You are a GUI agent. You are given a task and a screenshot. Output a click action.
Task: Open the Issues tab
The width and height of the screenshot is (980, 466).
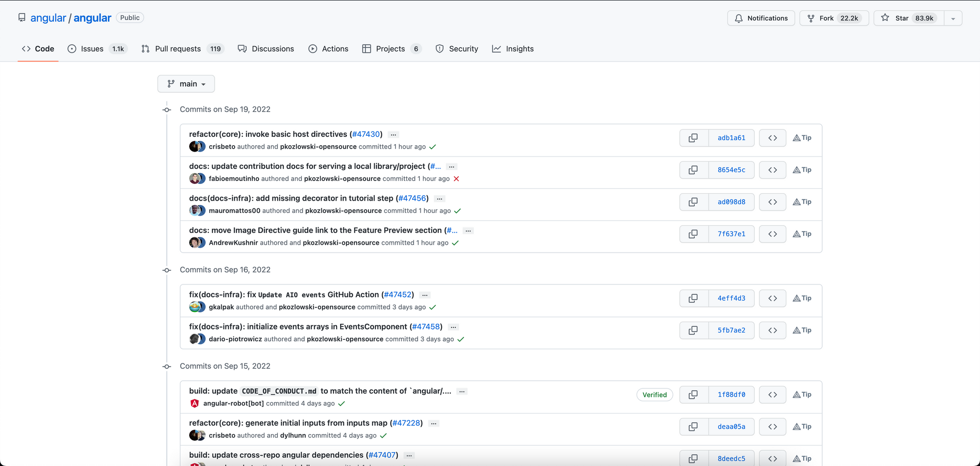(98, 49)
